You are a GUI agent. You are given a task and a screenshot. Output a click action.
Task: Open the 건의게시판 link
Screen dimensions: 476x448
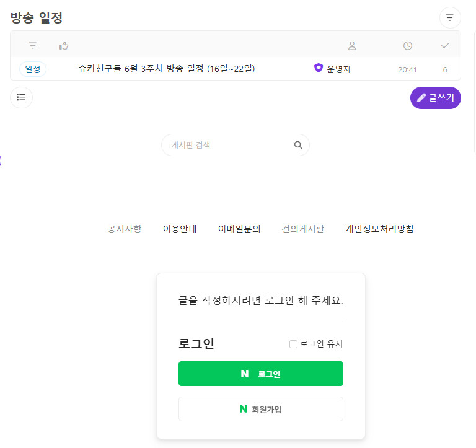point(302,229)
